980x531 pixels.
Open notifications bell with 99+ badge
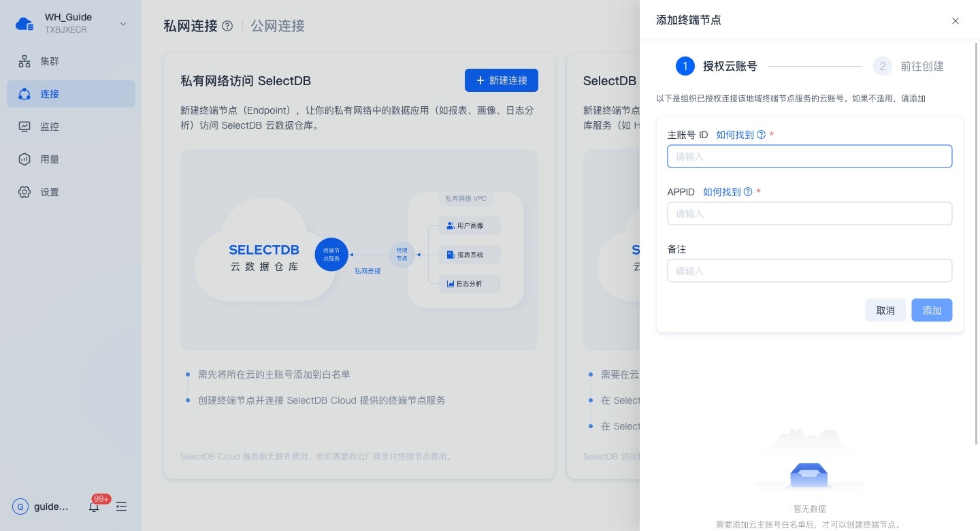pos(94,506)
